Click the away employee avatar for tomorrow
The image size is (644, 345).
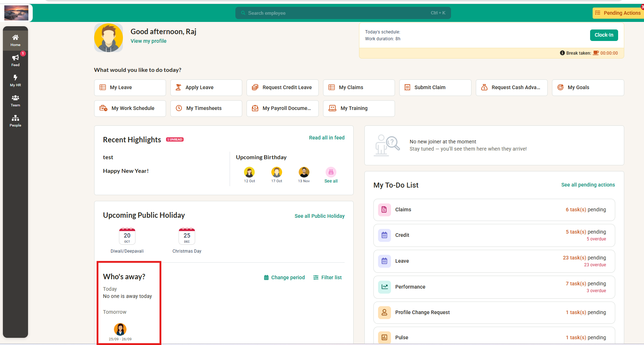(120, 329)
